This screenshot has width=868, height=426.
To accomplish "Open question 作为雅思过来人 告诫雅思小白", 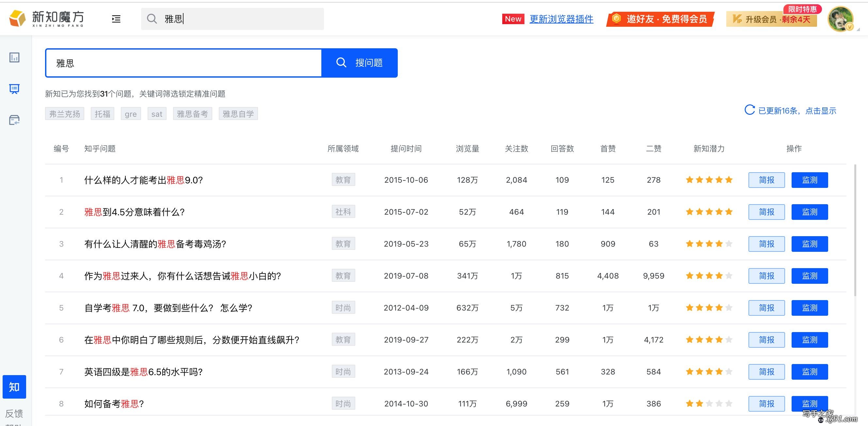I will tap(183, 276).
